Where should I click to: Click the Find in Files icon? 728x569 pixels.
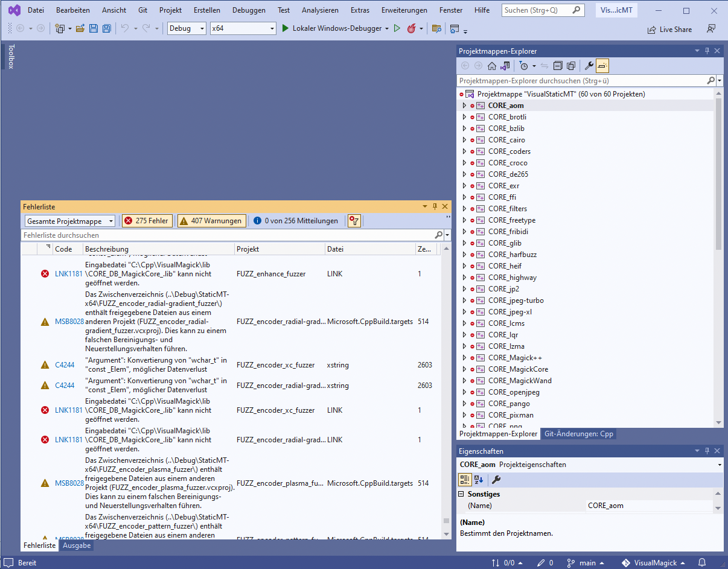[x=436, y=28]
